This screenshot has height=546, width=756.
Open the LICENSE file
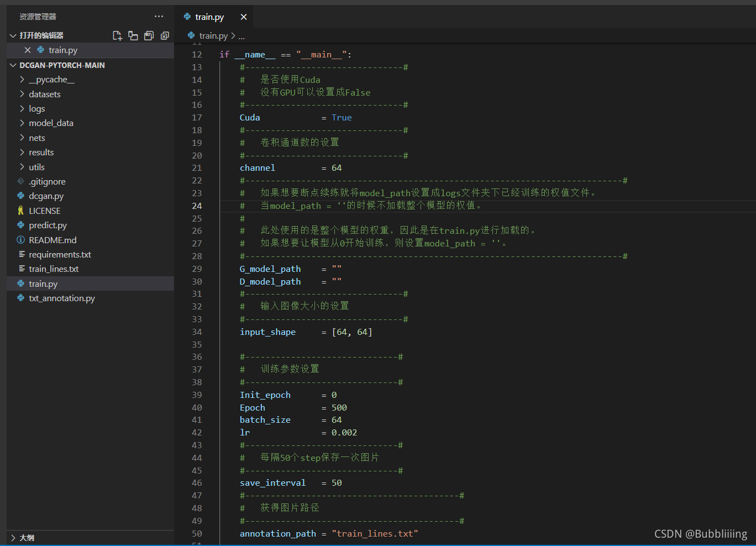(90, 211)
